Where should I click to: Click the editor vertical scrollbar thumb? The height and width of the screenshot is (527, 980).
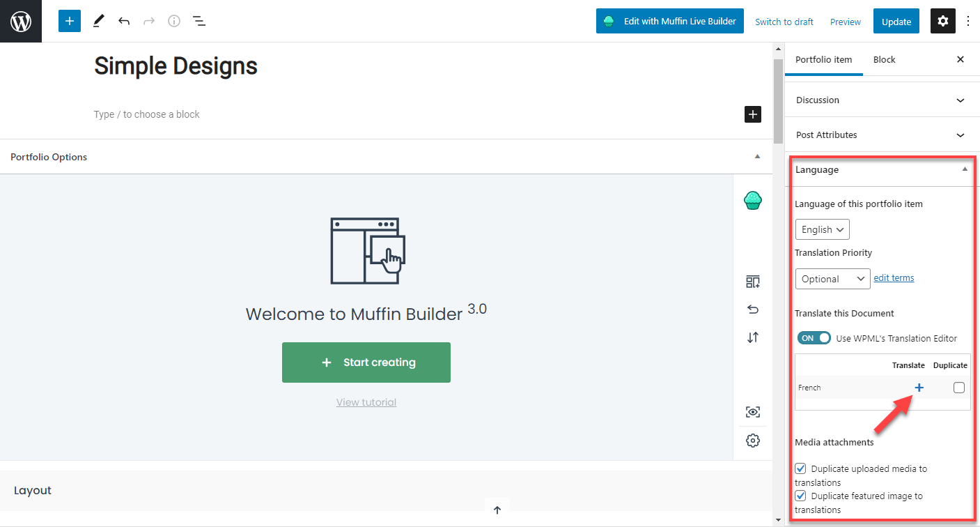coord(778,101)
